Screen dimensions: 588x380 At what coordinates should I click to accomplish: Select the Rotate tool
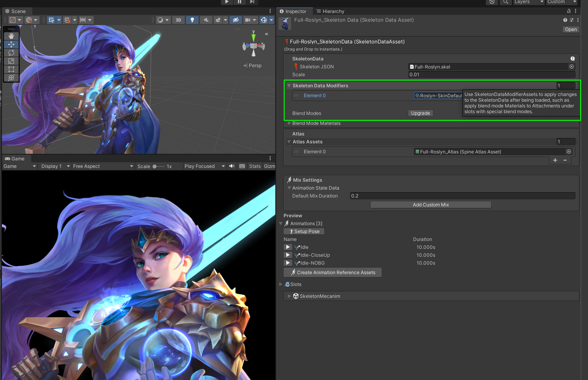(11, 53)
